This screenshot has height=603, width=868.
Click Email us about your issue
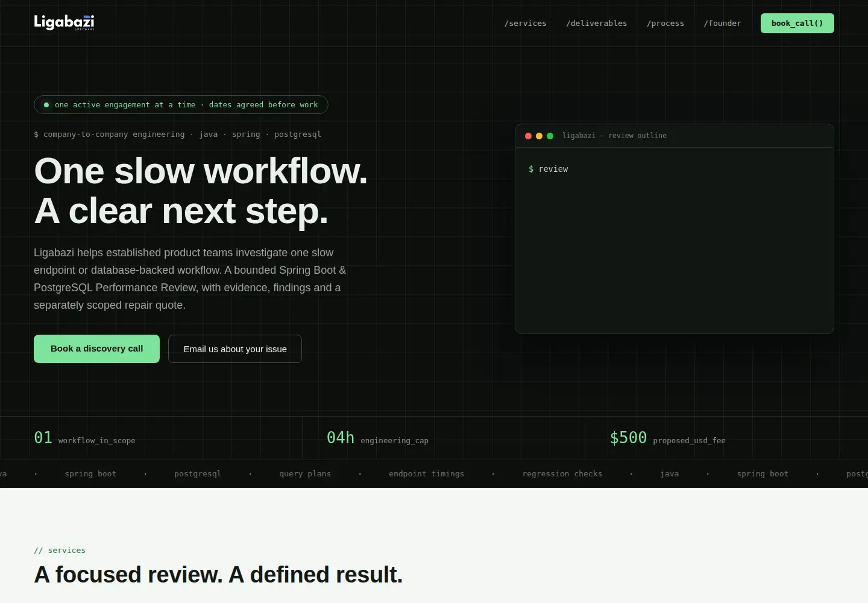click(235, 349)
